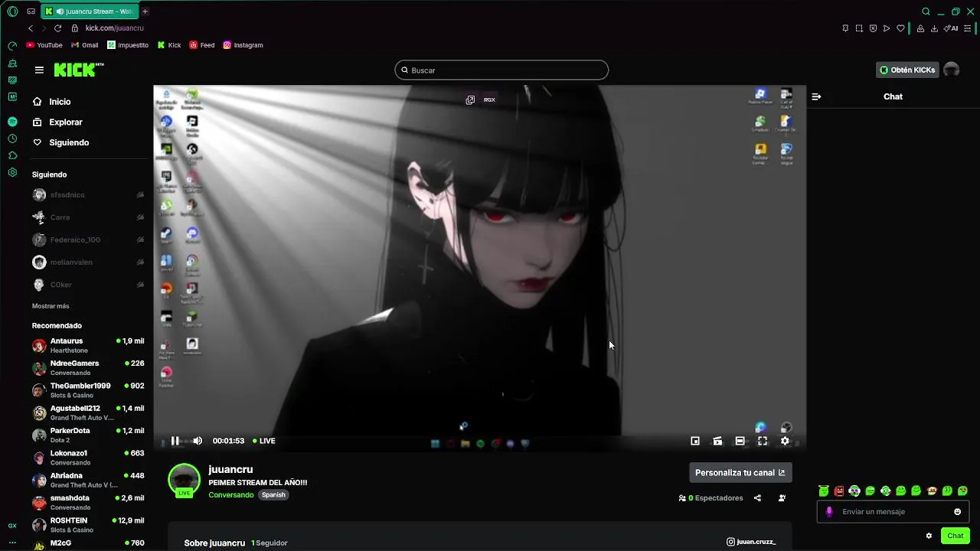
Task: Open recommended channel ROSHTEIN
Action: (x=88, y=525)
